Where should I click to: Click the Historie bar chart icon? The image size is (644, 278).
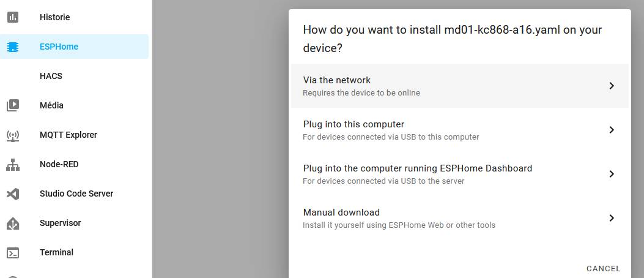[x=13, y=17]
